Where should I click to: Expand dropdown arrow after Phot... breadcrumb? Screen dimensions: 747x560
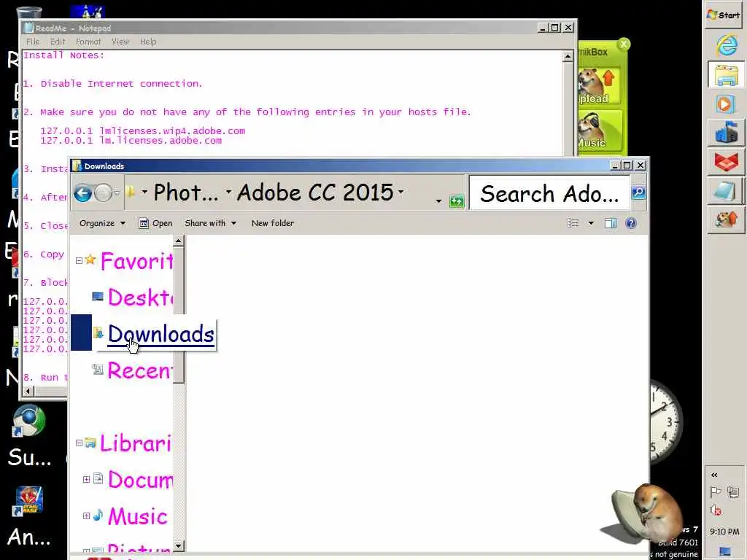pos(228,192)
